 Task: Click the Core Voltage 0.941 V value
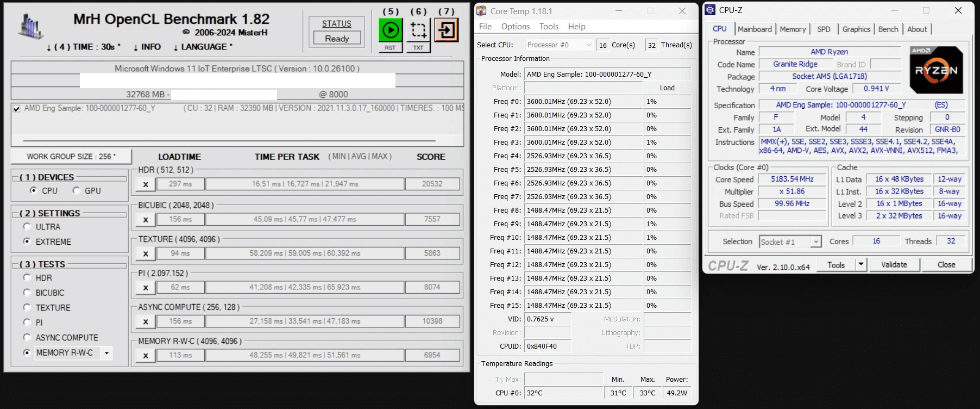coord(876,89)
